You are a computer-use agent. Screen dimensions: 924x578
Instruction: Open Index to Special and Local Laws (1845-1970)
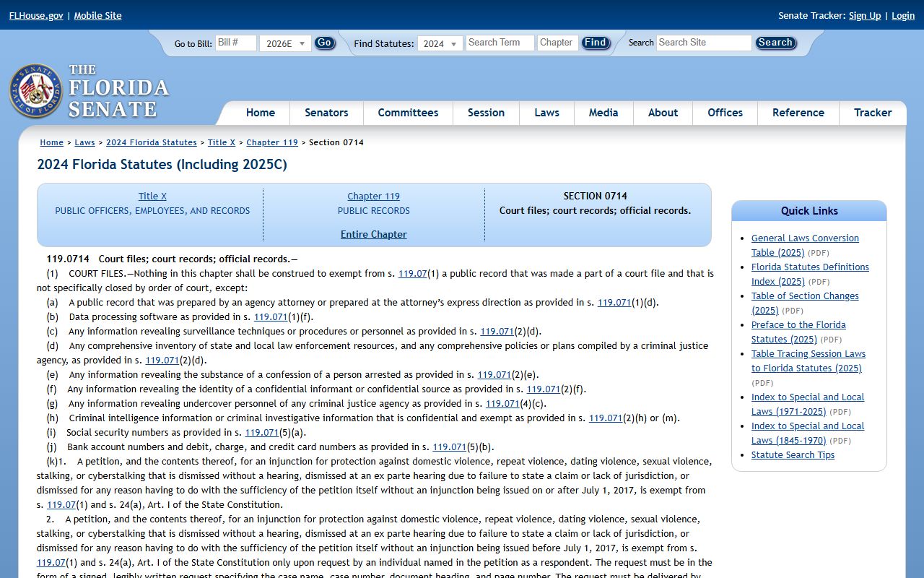[x=808, y=433]
